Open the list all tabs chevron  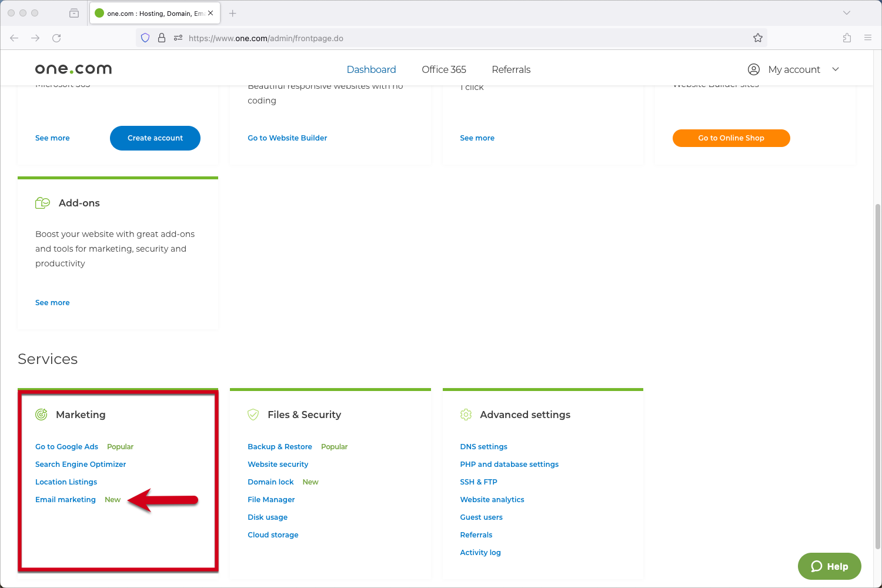[x=846, y=12]
